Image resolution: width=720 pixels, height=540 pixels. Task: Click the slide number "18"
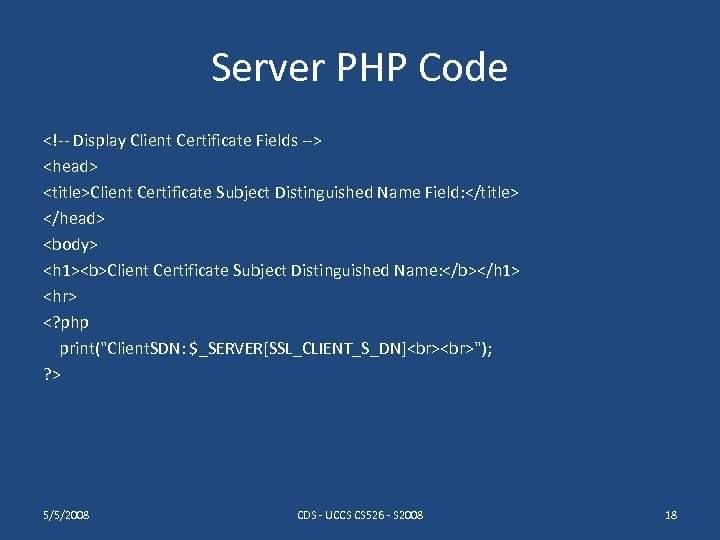tap(671, 515)
